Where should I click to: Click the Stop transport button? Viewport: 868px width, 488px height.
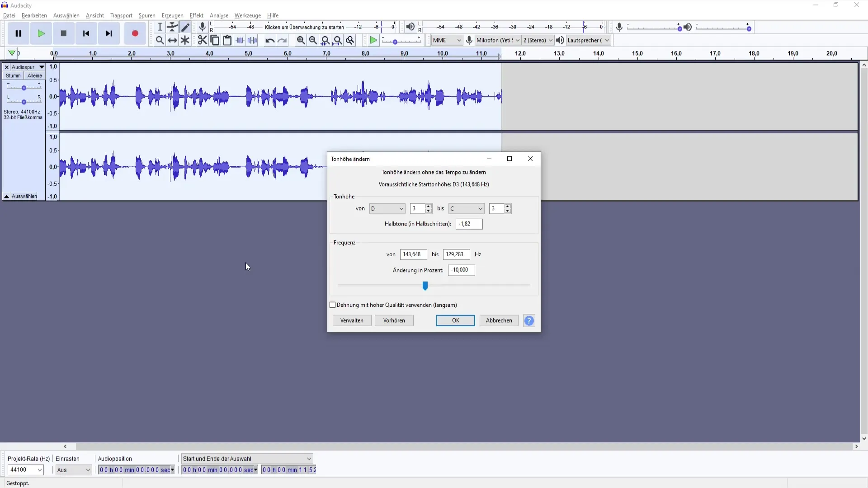[x=64, y=33]
